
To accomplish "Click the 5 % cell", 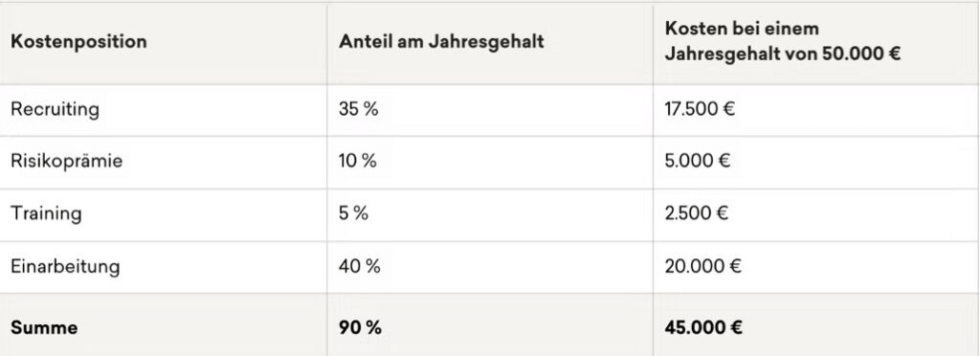I will [x=354, y=213].
